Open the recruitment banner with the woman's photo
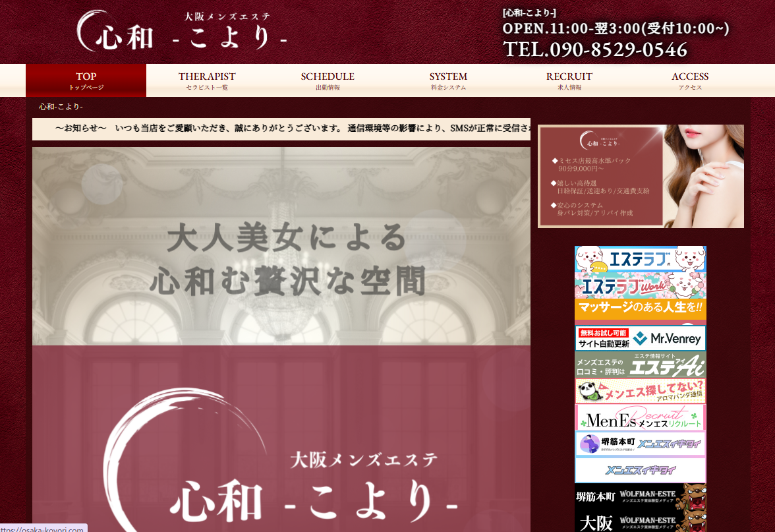The image size is (775, 532). 641,176
